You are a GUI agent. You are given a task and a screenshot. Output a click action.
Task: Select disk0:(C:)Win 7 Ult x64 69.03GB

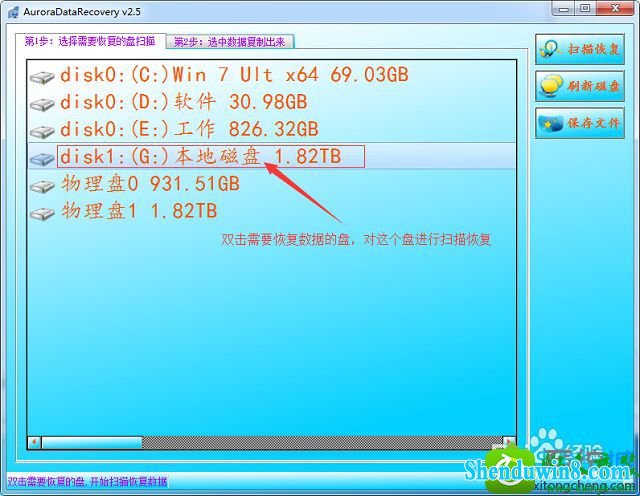234,75
